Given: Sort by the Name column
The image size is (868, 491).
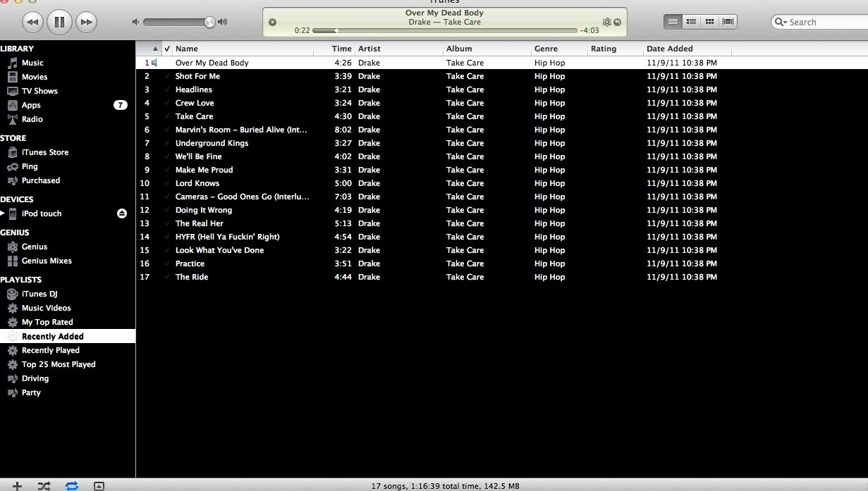Looking at the screenshot, I should click(x=243, y=49).
